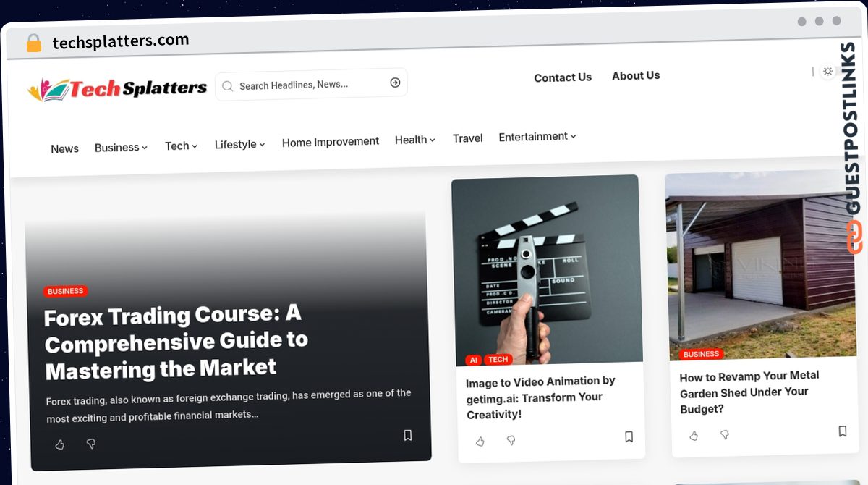Click the search submit arrow icon
This screenshot has height=485, width=868.
click(x=395, y=83)
